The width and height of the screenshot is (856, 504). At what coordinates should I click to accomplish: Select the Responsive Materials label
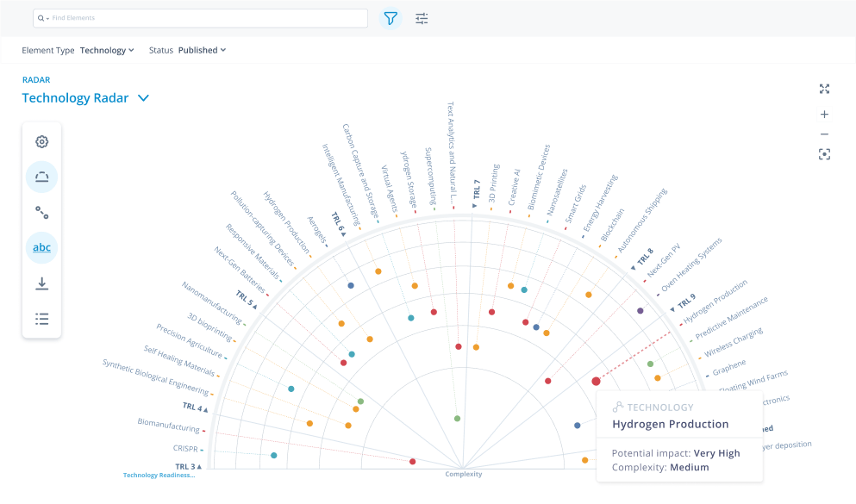(x=253, y=252)
